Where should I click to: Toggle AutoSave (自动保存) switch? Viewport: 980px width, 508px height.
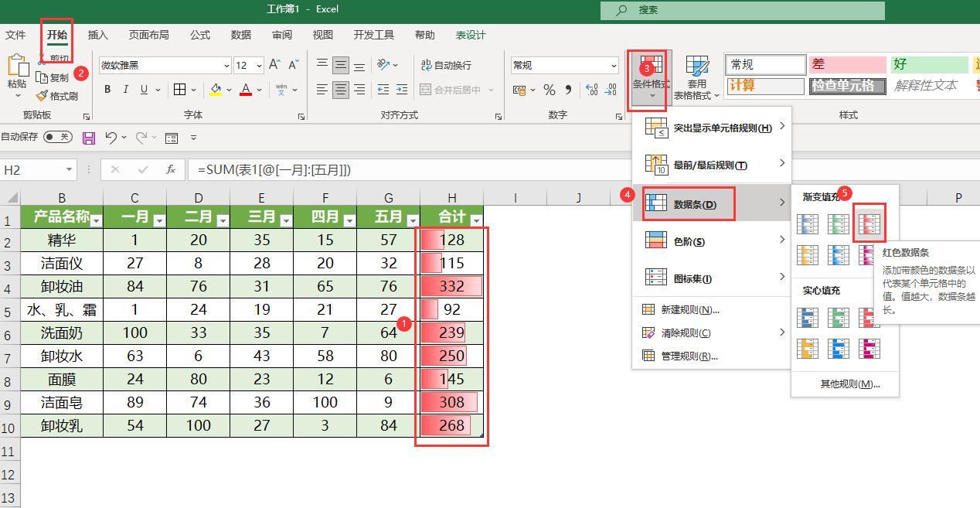pos(58,137)
